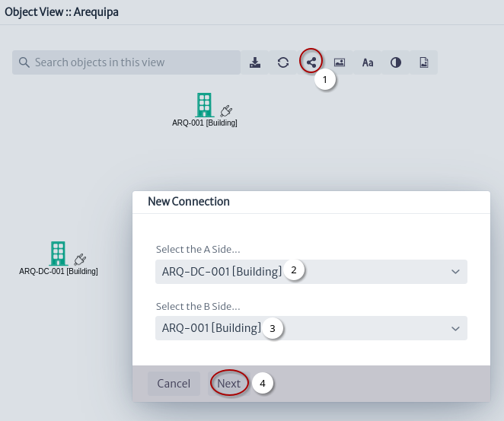Toggle the Aa labels toolbar icon
This screenshot has width=504, height=421.
coord(368,62)
